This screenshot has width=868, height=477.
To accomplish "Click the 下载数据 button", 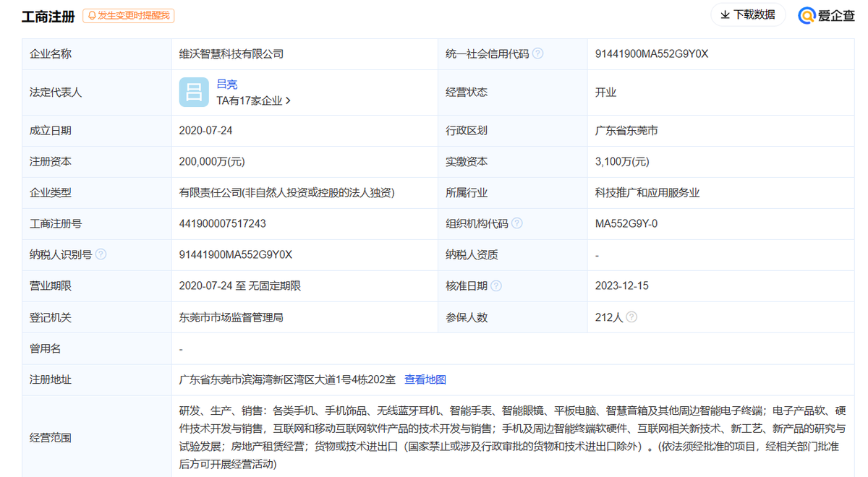I will pos(749,14).
